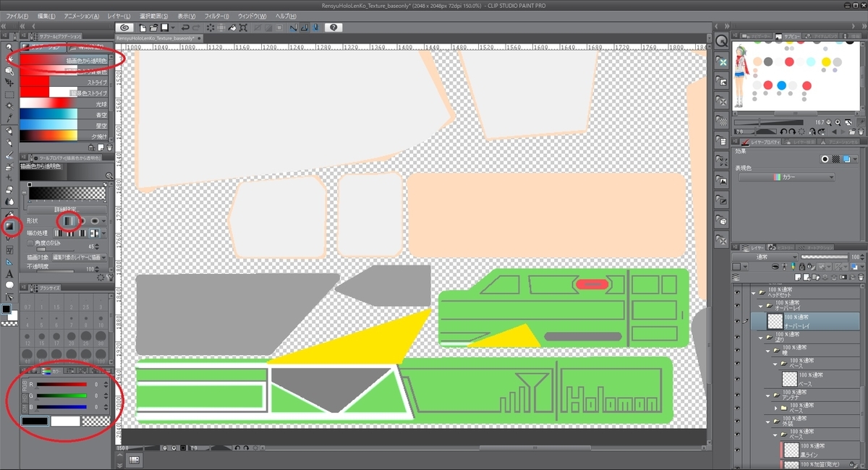Select the tone effect icon in Layer Property
This screenshot has width=868, height=470.
click(835, 159)
